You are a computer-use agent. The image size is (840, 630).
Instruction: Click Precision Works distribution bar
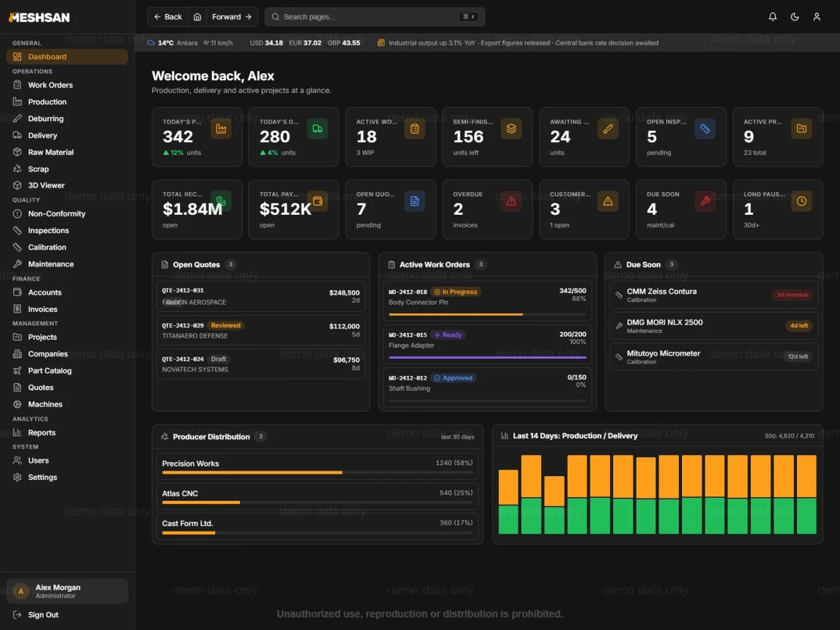click(317, 472)
